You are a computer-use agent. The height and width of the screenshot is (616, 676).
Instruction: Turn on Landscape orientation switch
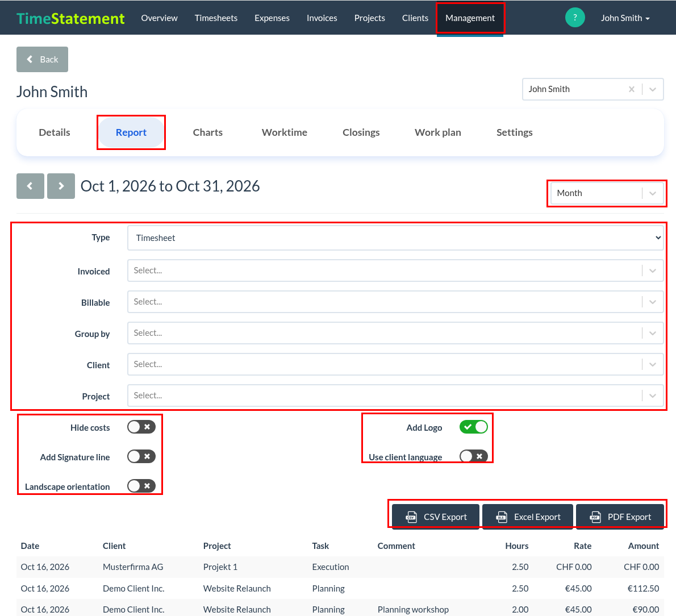point(141,486)
